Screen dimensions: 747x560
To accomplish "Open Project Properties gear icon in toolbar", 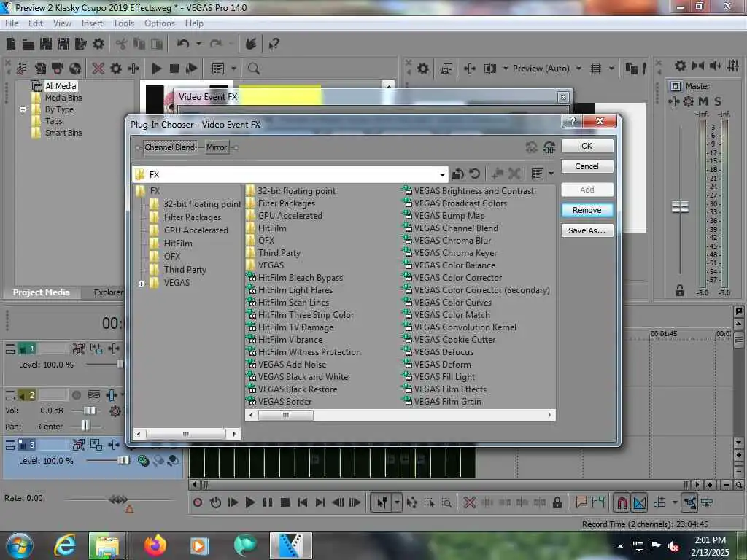I will pyautogui.click(x=98, y=44).
